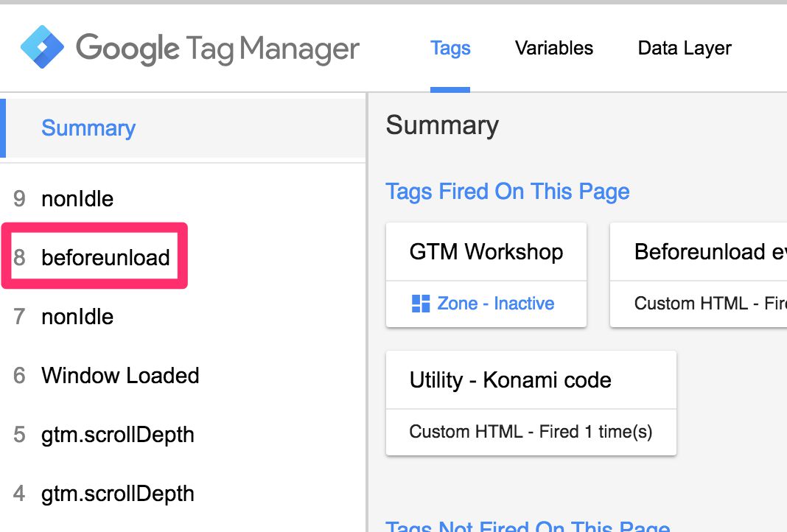The height and width of the screenshot is (532, 787).
Task: Select Summary in the event list
Action: [183, 128]
